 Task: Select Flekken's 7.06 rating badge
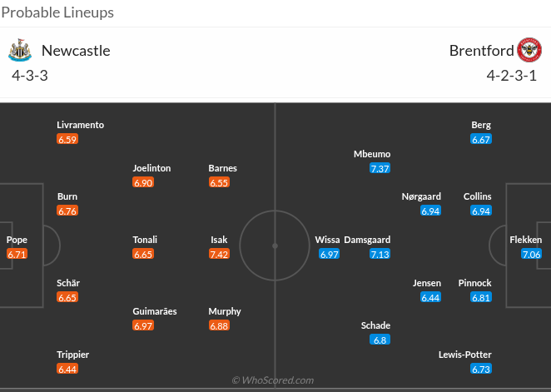point(532,254)
